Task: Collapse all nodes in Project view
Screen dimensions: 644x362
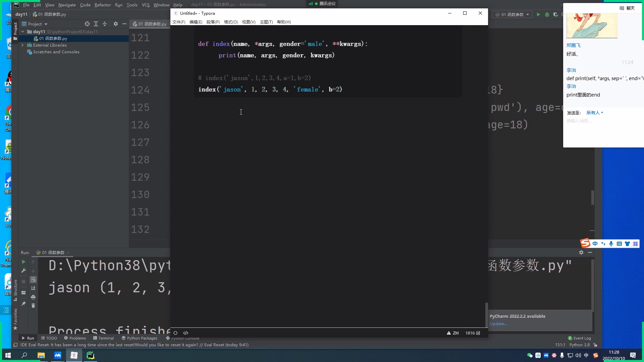Action: [105, 24]
